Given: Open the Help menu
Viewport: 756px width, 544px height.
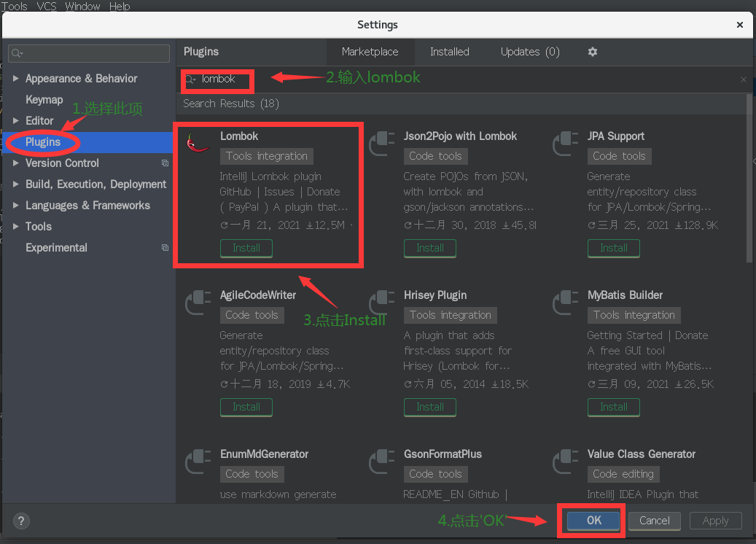Looking at the screenshot, I should click(x=120, y=7).
